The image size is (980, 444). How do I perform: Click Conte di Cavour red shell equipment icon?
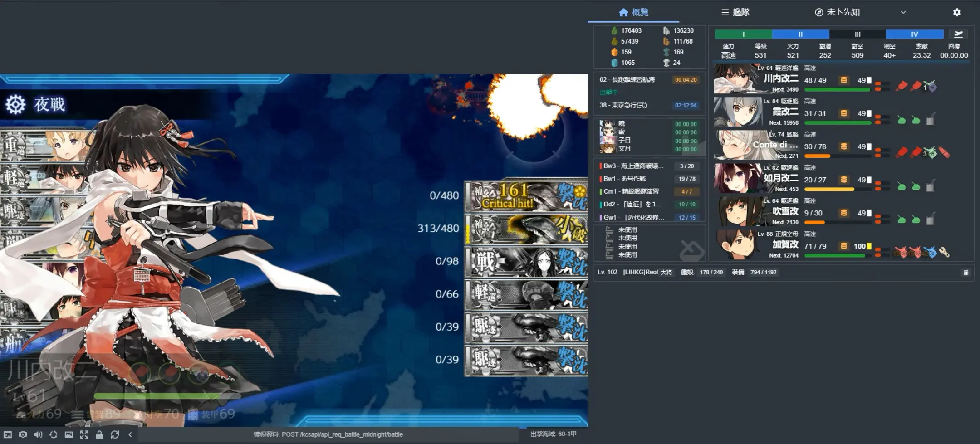pos(944,153)
